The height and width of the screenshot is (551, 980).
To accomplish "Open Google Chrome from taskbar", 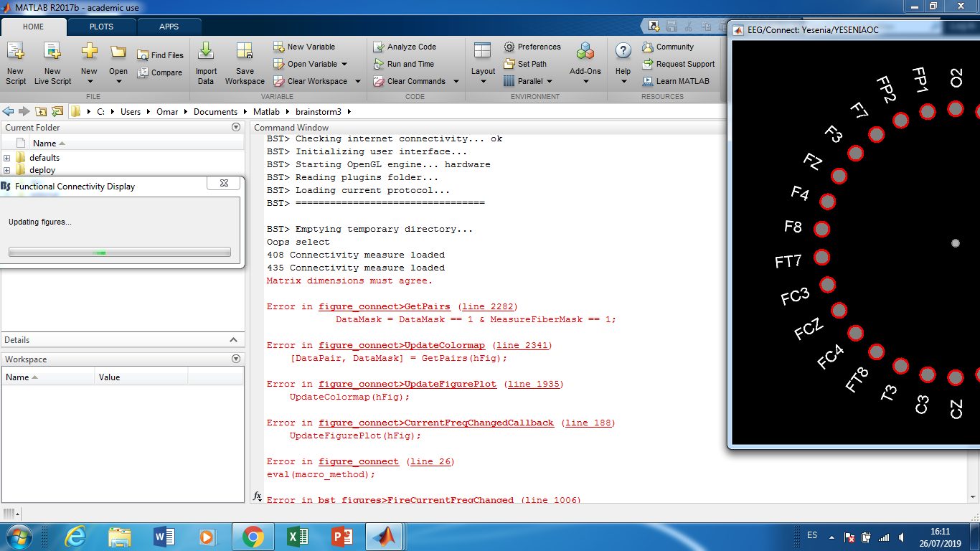I will coord(252,536).
